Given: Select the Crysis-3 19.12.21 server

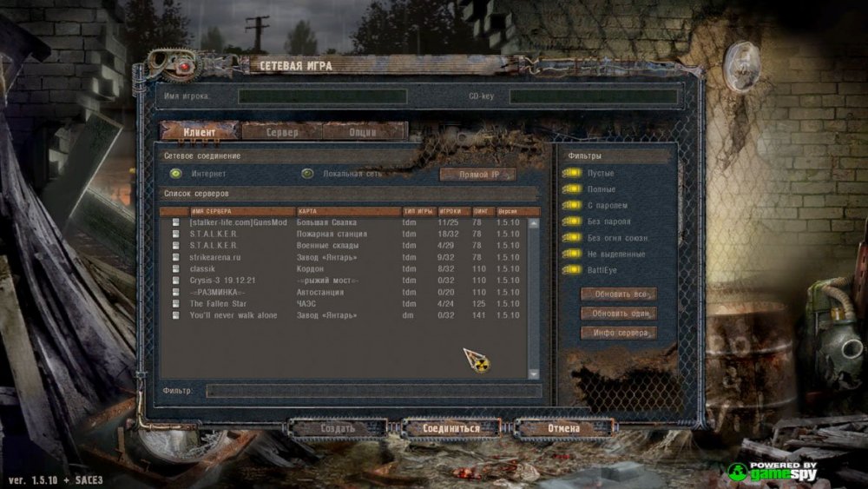Looking at the screenshot, I should (343, 281).
